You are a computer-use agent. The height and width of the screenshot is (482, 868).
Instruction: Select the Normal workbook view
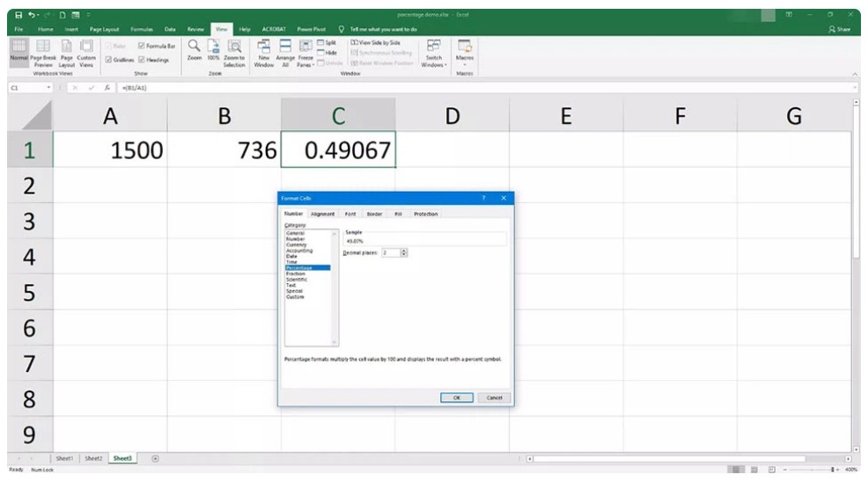click(x=18, y=53)
